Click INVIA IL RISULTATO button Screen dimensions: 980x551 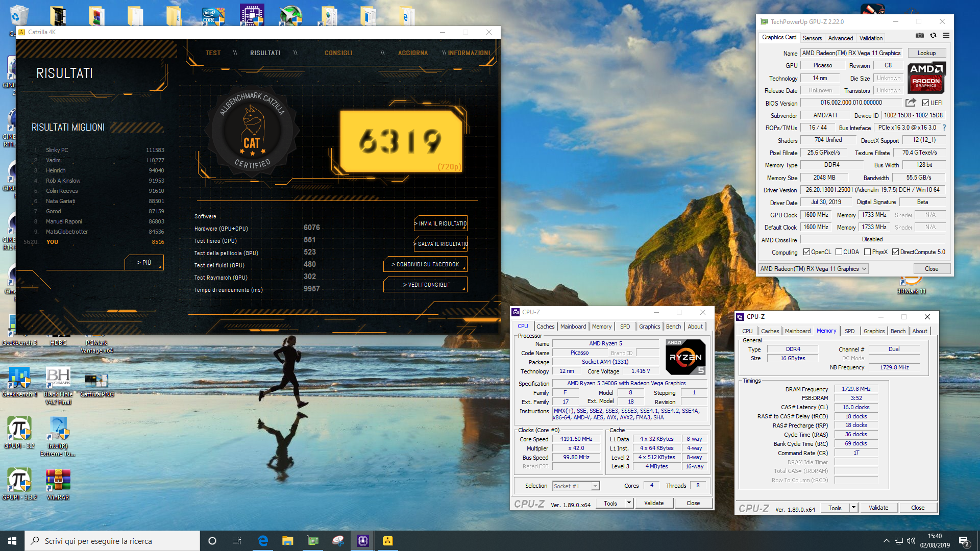point(440,223)
